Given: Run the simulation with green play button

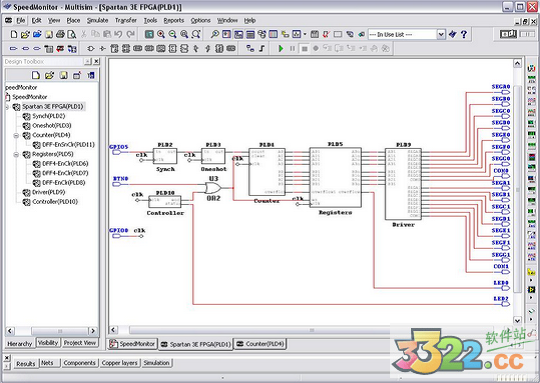Looking at the screenshot, I should [x=281, y=49].
